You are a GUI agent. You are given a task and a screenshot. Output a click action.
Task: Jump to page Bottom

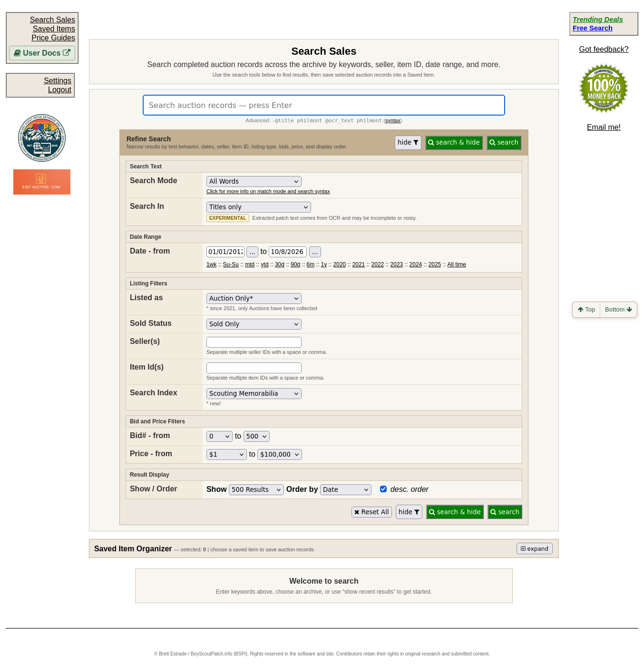618,310
